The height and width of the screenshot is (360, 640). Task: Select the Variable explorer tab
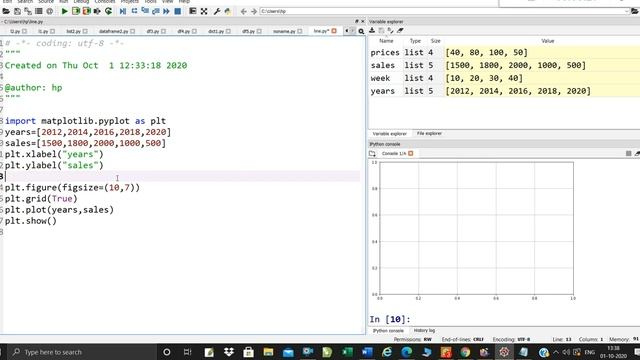pyautogui.click(x=389, y=133)
